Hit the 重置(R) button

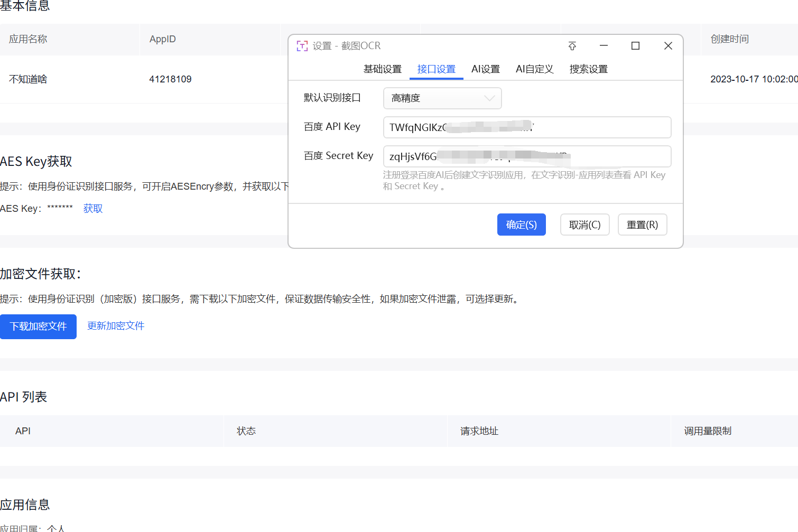642,225
